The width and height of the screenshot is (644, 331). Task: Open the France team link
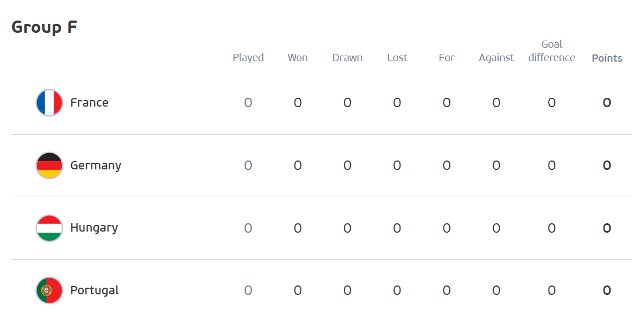pyautogui.click(x=89, y=103)
